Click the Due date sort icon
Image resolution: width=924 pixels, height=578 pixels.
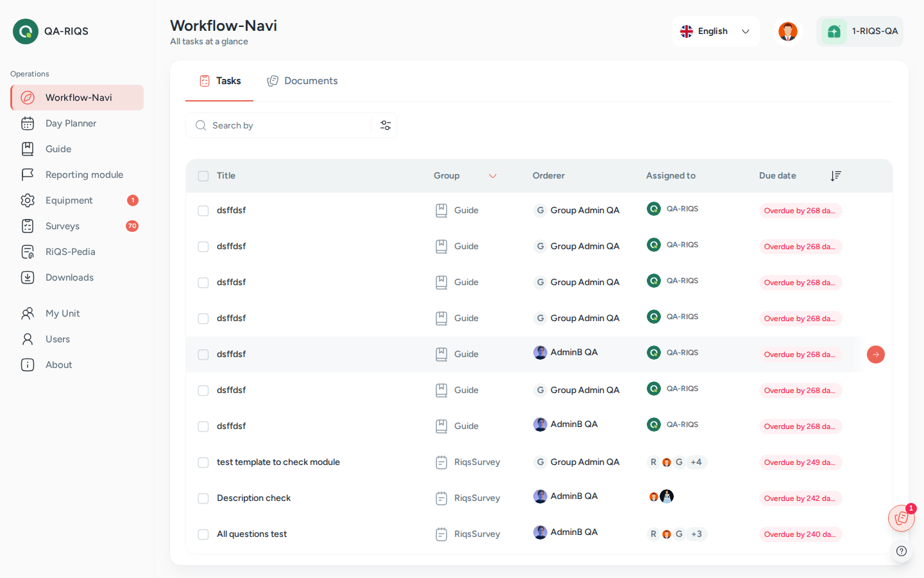pos(835,176)
